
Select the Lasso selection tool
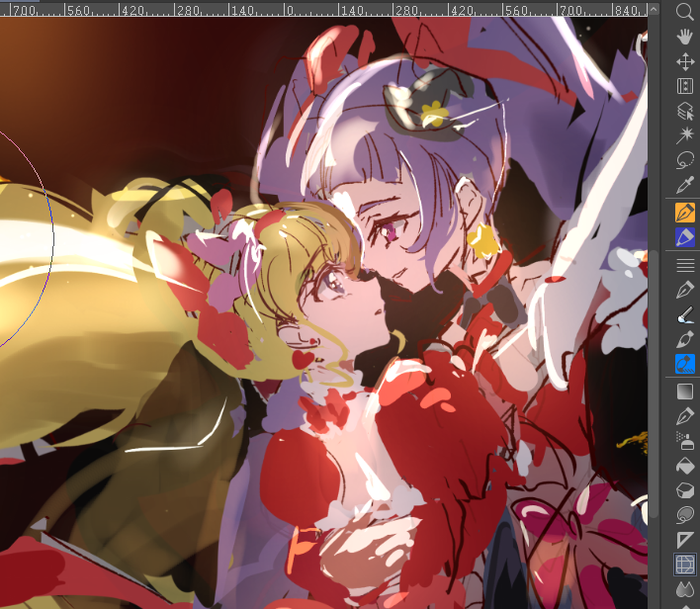click(x=685, y=160)
